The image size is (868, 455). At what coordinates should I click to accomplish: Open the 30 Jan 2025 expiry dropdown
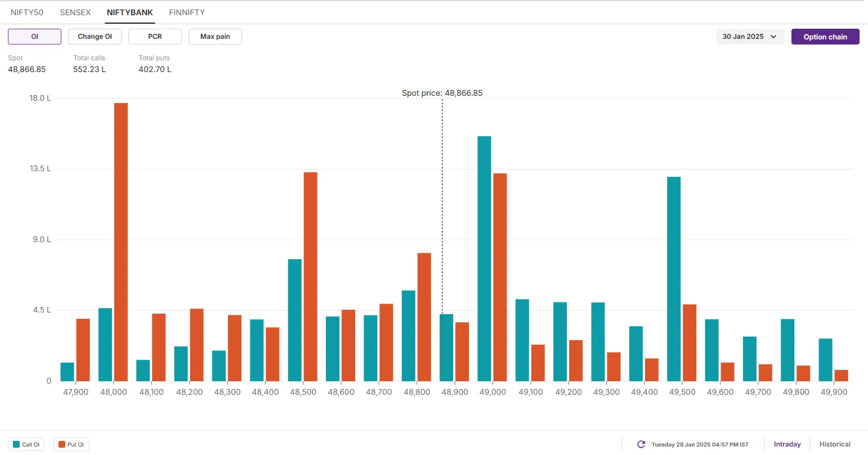pos(750,37)
